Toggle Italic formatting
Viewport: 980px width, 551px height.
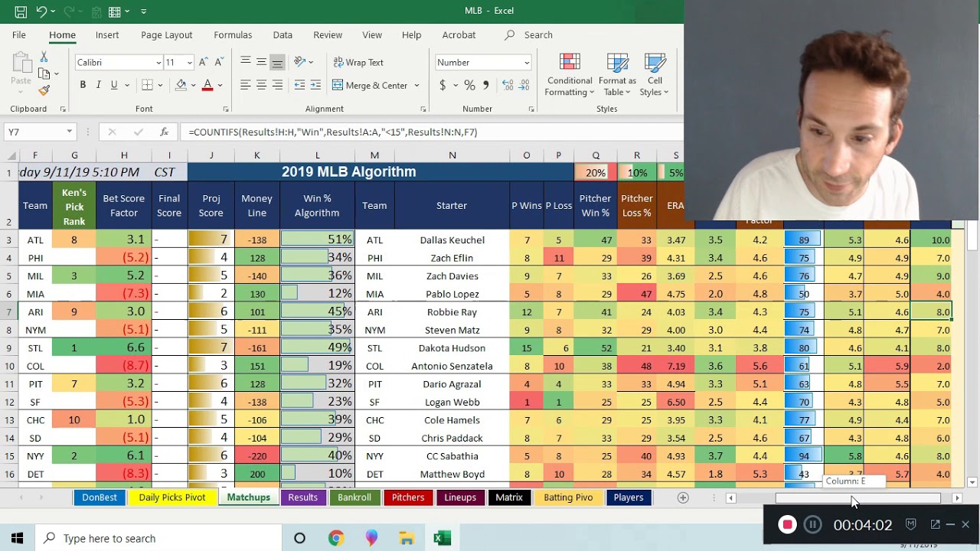(99, 85)
